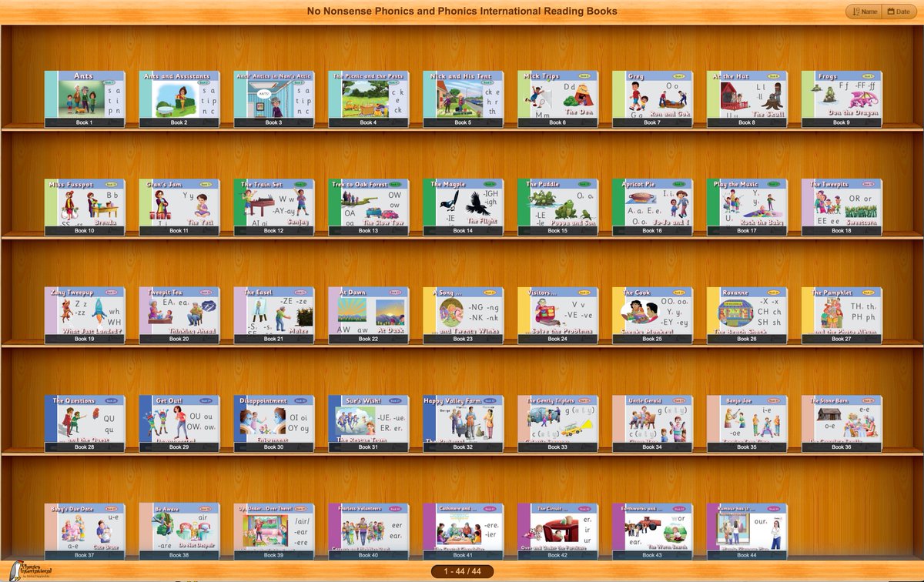The width and height of the screenshot is (924, 582).
Task: Open Book 6 Mick Trips
Action: pos(558,99)
